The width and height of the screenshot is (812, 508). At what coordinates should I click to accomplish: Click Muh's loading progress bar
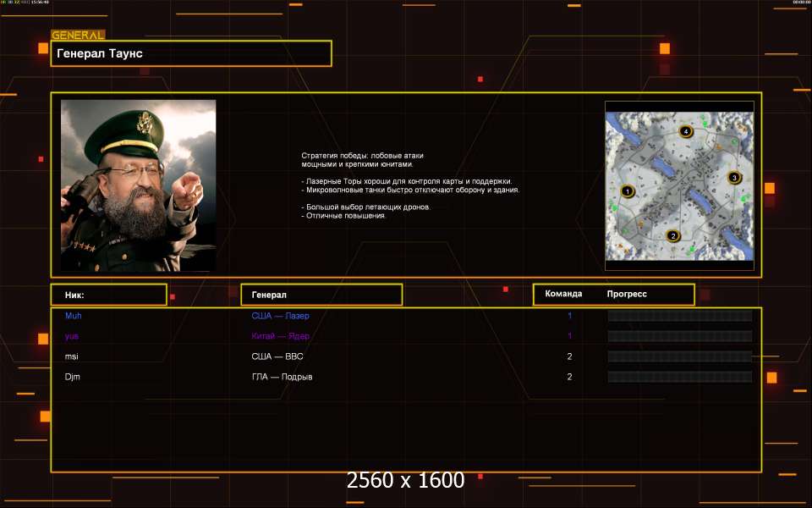(x=679, y=316)
